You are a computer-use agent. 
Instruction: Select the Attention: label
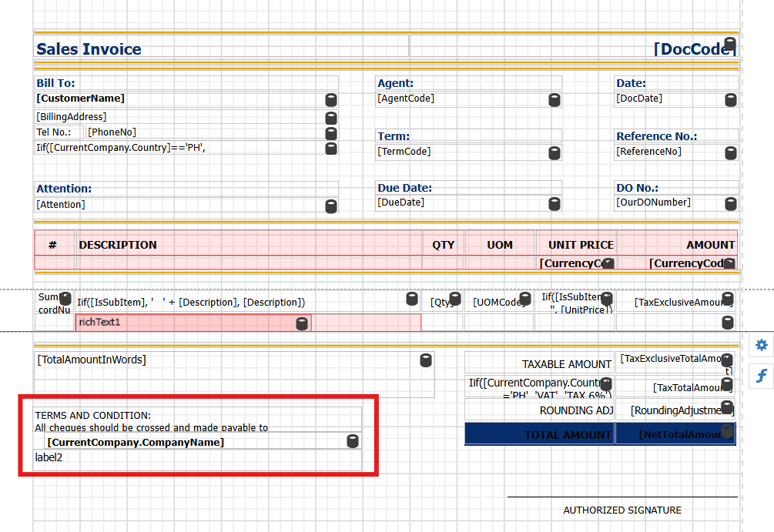click(x=186, y=189)
